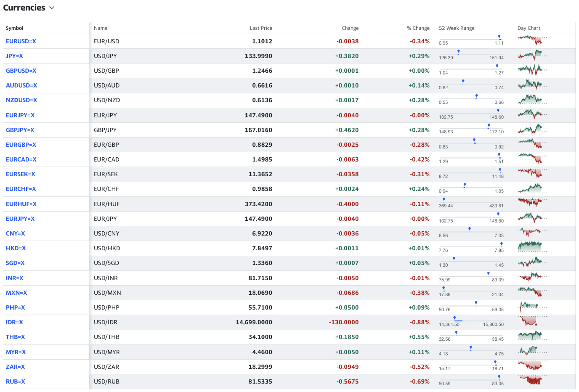Screen dimensions: 579x392
Task: Click the EUR/USD day chart sparkline
Action: (x=531, y=41)
